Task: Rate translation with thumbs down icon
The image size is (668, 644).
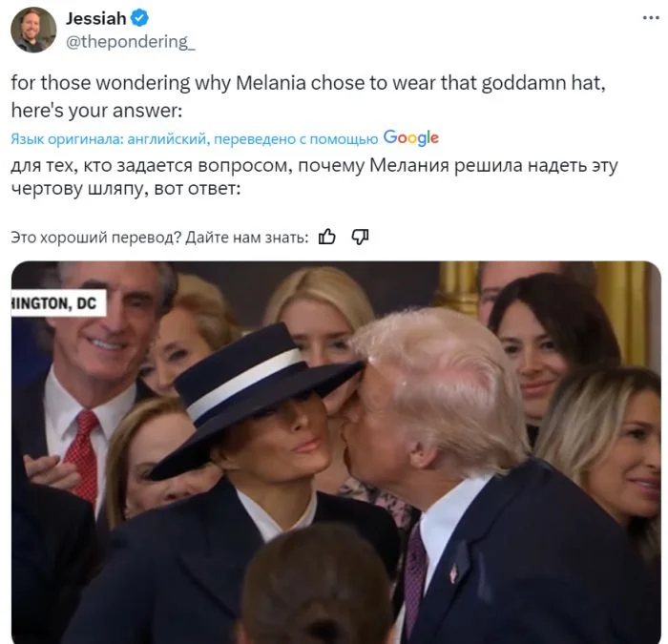Action: pos(360,237)
